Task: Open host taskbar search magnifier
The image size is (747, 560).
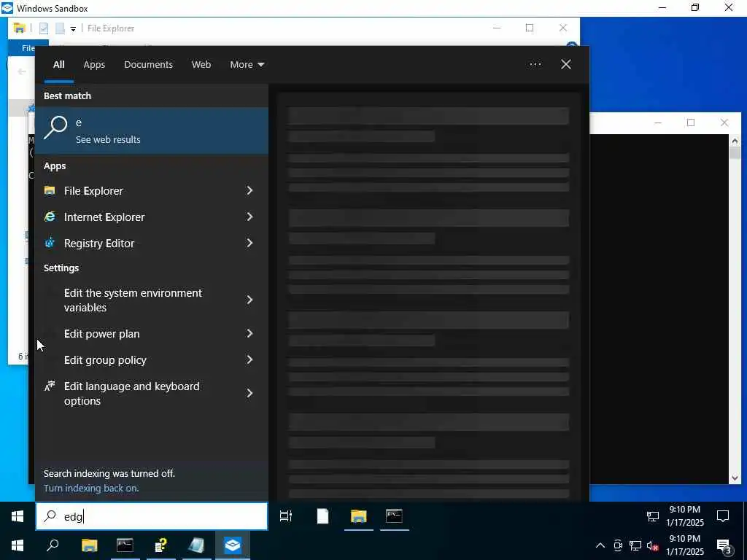Action: [x=53, y=545]
